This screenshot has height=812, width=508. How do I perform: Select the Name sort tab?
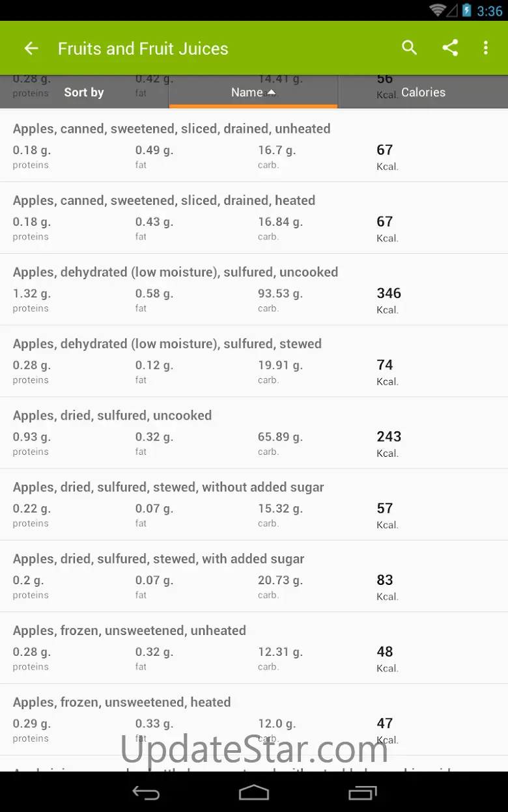tap(253, 92)
